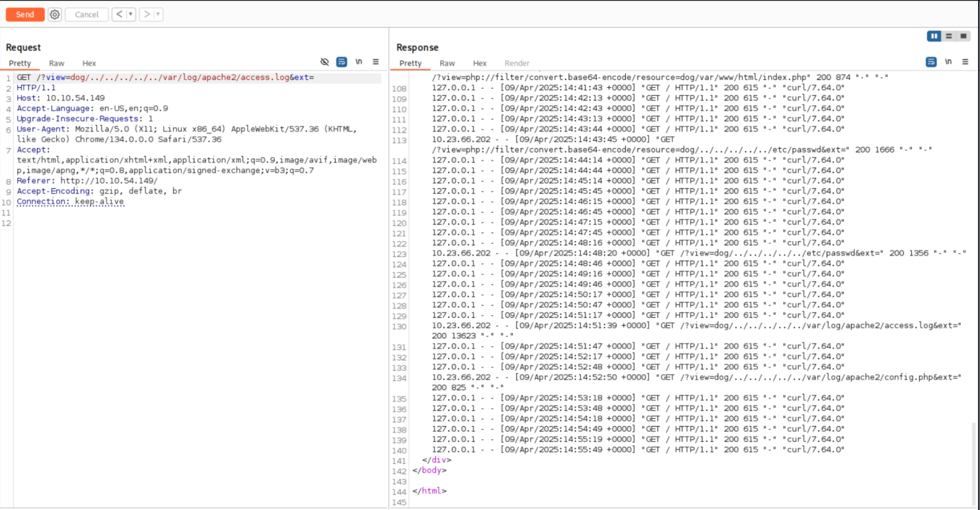Expand the forward-history dropdown arrow
The width and height of the screenshot is (980, 510).
[159, 15]
